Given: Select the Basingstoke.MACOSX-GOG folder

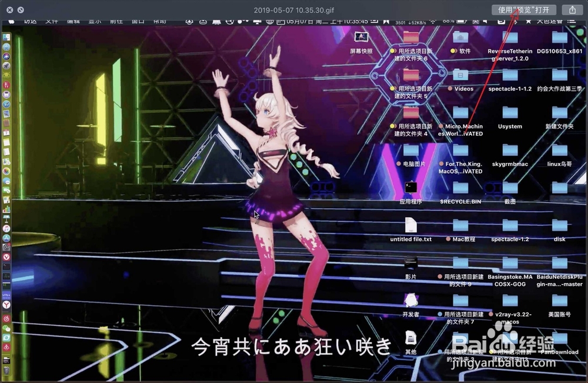Looking at the screenshot, I should point(510,272).
